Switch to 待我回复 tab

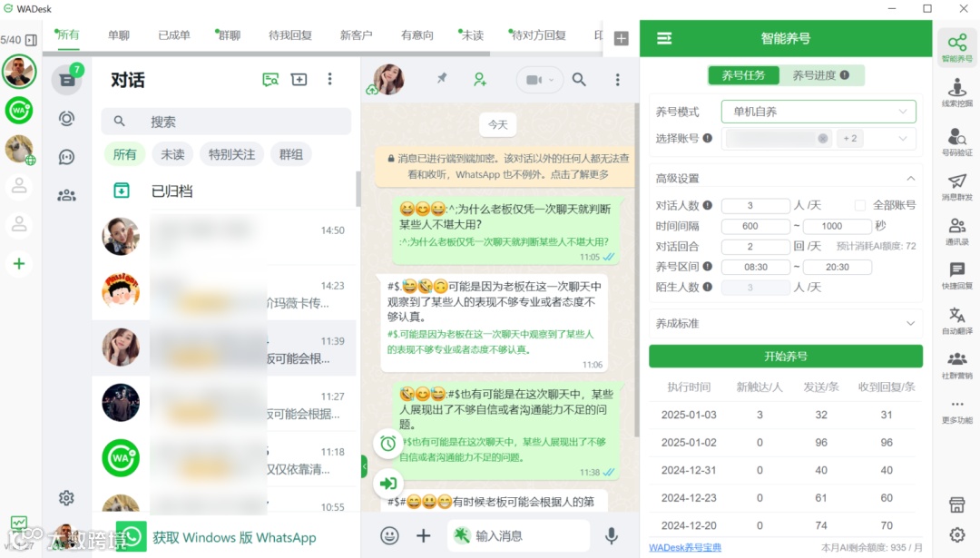pyautogui.click(x=290, y=35)
